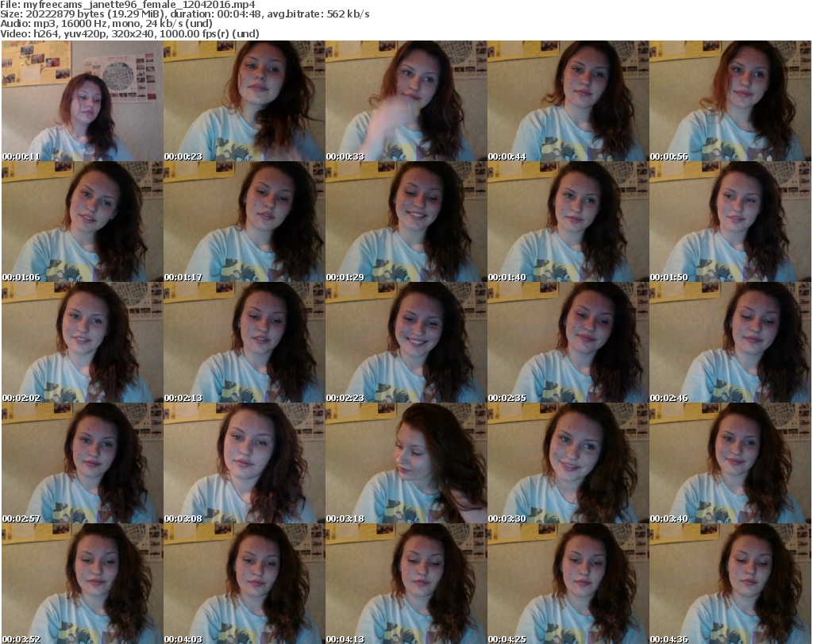Select the frame at 00:03:52
813x644 pixels.
point(82,584)
